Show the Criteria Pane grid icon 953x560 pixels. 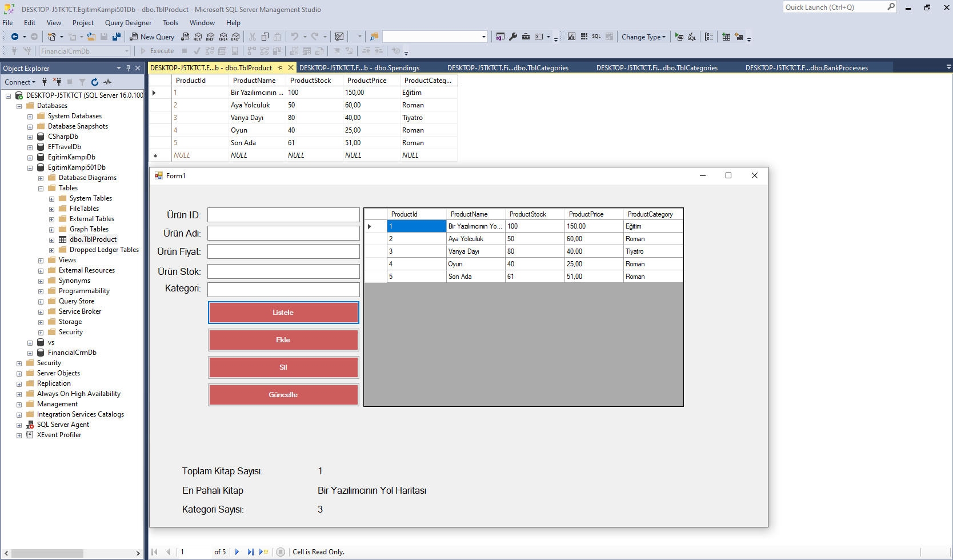pyautogui.click(x=584, y=37)
